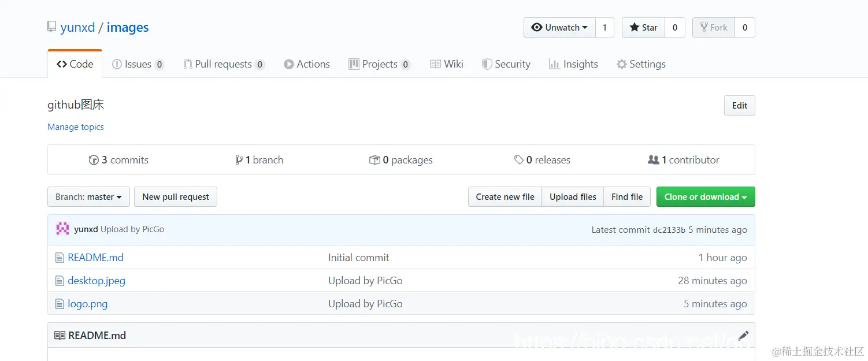
Task: Open the fork count showing 0
Action: [x=745, y=28]
